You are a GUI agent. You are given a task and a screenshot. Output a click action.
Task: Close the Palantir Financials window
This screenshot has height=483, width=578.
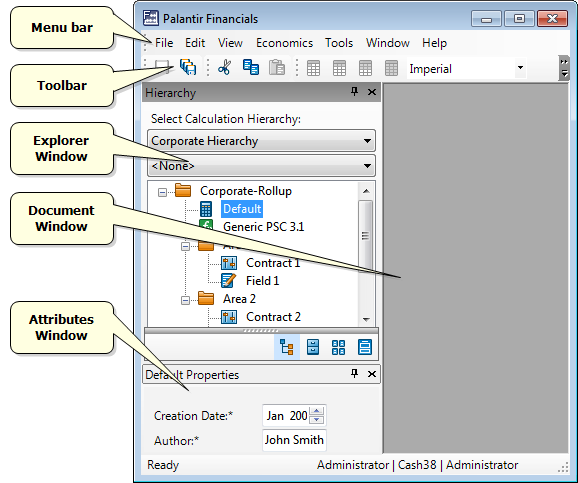552,19
